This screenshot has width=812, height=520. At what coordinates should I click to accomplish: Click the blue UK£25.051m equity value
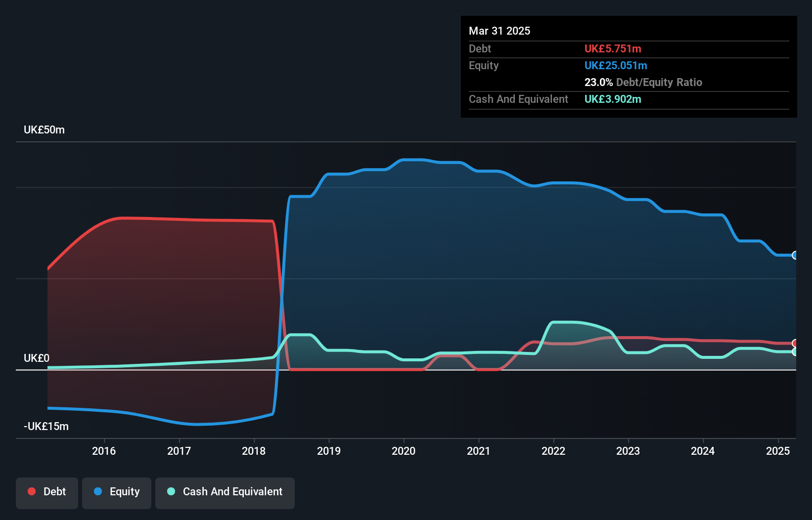[x=616, y=65]
